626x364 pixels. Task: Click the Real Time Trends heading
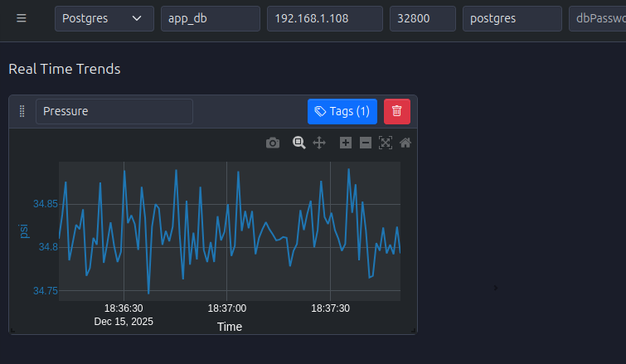(65, 69)
